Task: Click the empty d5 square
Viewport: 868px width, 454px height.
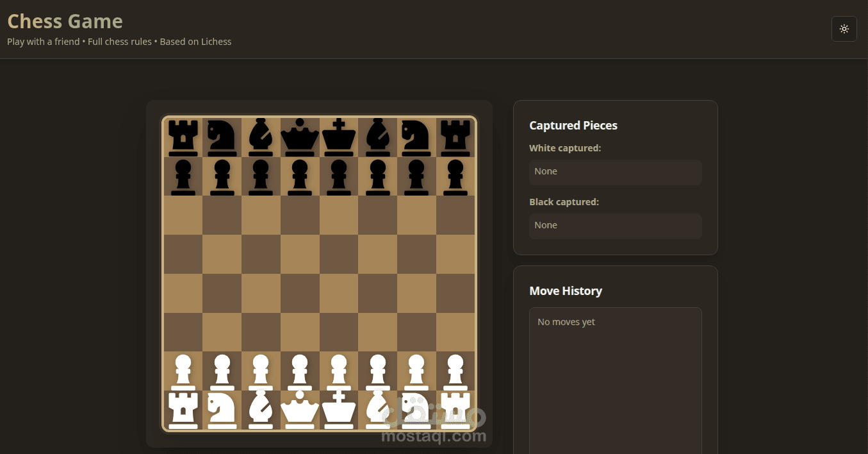Action: click(x=300, y=254)
